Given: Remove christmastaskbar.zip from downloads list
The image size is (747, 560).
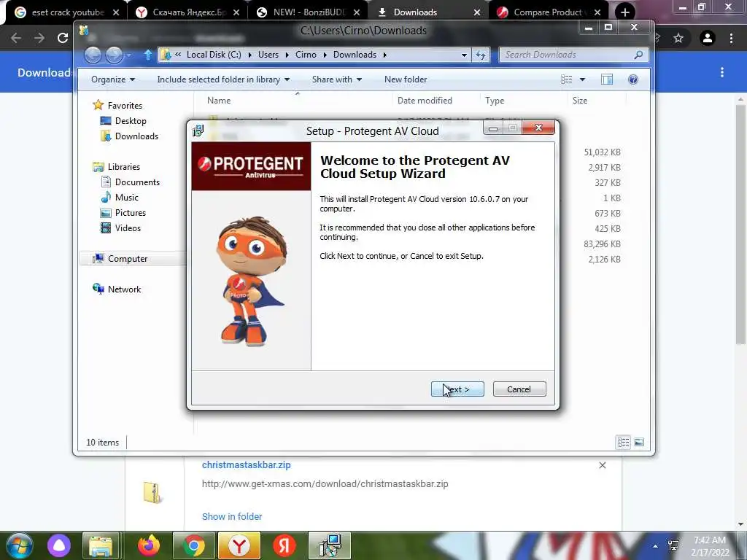Looking at the screenshot, I should pyautogui.click(x=602, y=465).
